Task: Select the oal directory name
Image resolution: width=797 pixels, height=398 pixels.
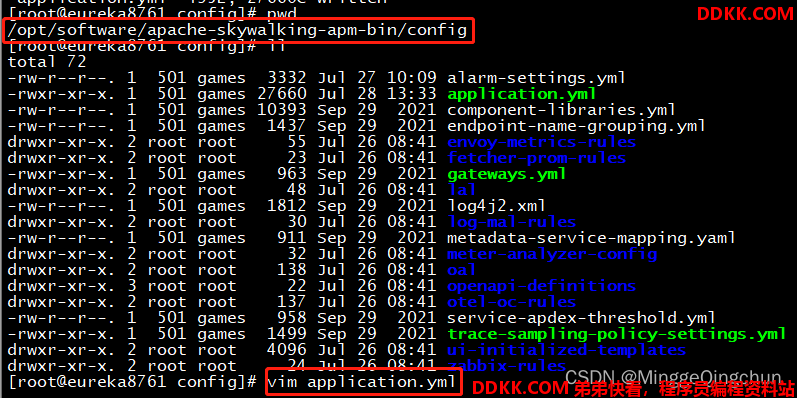Action: click(462, 270)
